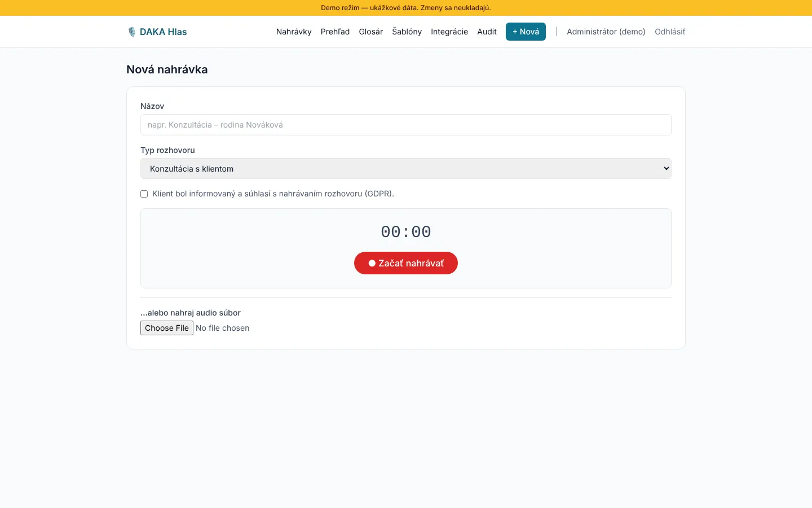Open the Glosár menu item
Image resolution: width=812 pixels, height=508 pixels.
(371, 32)
